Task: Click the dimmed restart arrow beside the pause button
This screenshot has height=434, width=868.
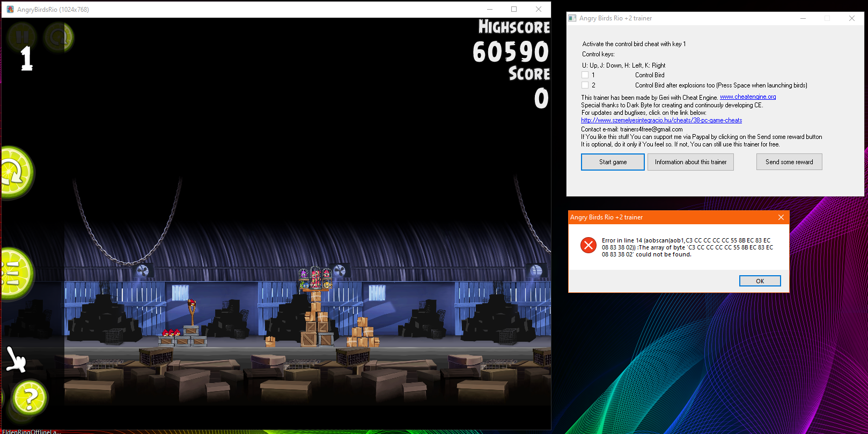Action: 58,37
